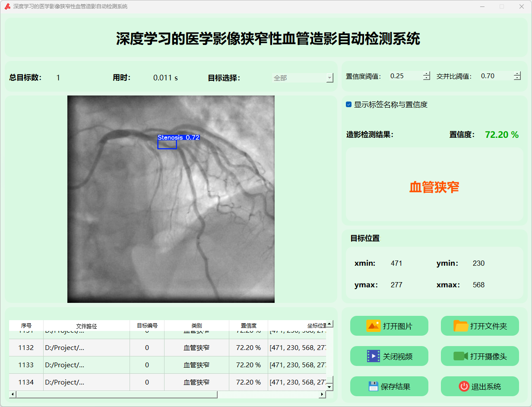
Task: Adjust the 交并比阈值 spinner arrows
Action: (x=517, y=76)
